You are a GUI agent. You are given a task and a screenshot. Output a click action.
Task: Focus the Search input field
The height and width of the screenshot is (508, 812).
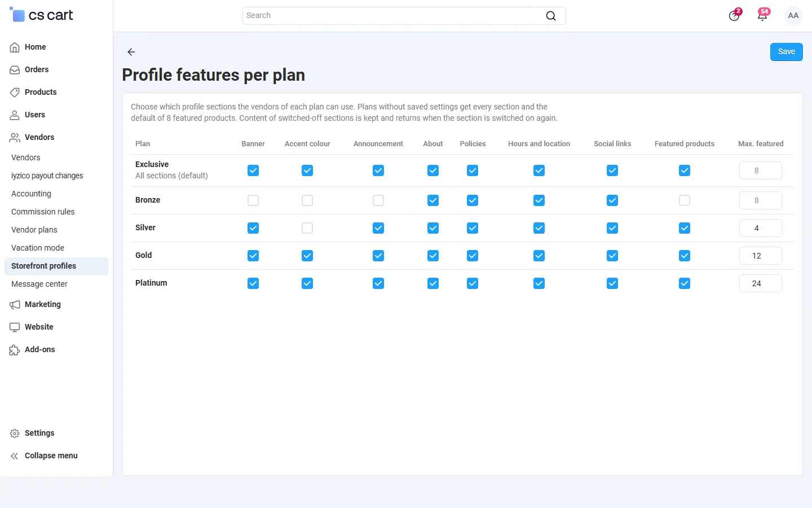click(x=404, y=16)
